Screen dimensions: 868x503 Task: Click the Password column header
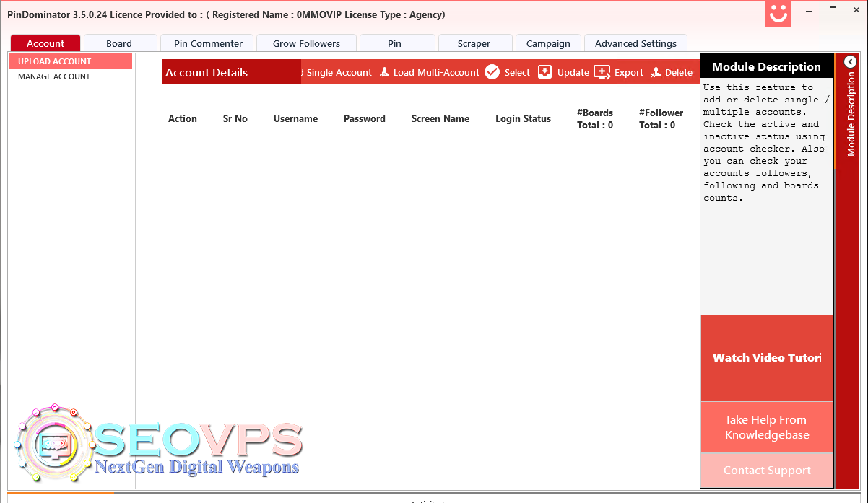[365, 118]
